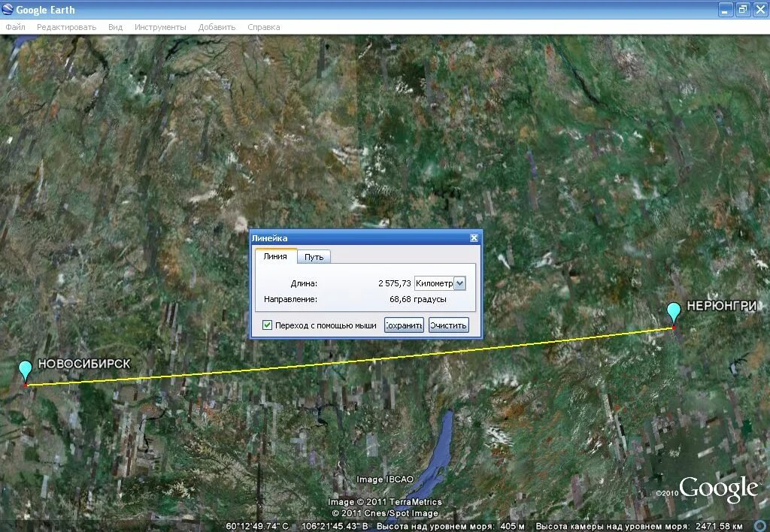Click the 2011 TerraMetrics attribution text
Viewport: 770px width, 532px height.
tap(385, 502)
